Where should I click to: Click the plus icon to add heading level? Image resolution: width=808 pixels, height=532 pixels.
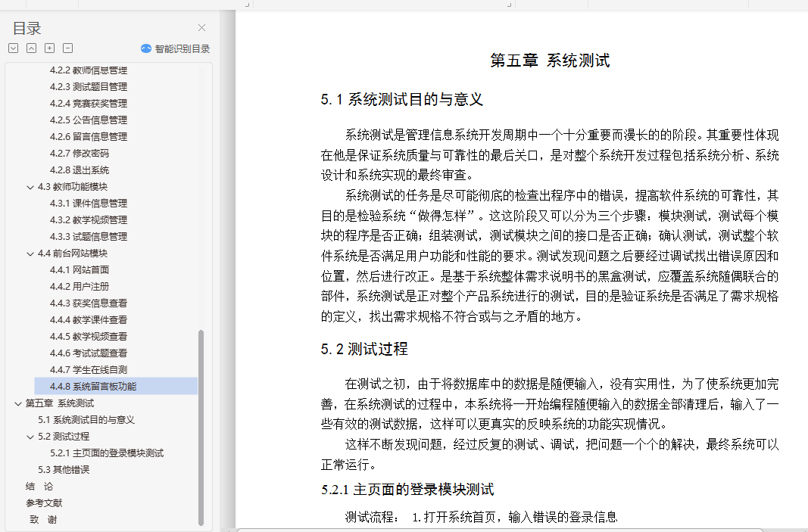(49, 48)
